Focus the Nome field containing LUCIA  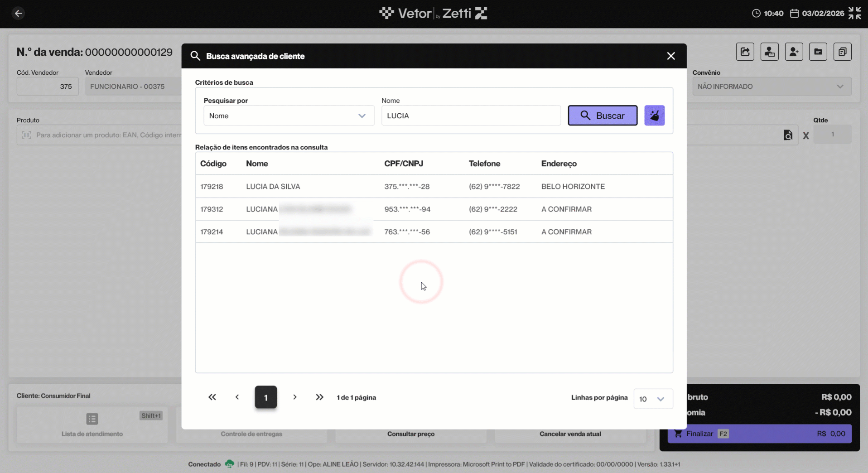[471, 116]
